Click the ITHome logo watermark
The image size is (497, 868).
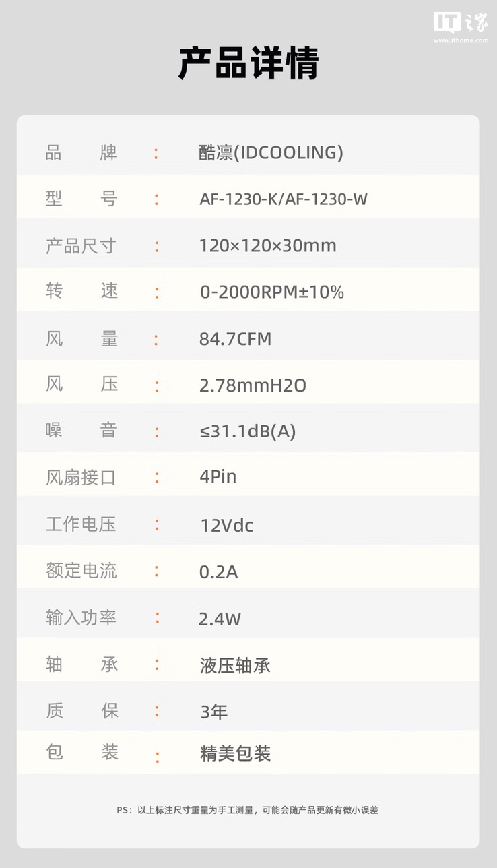(x=460, y=22)
